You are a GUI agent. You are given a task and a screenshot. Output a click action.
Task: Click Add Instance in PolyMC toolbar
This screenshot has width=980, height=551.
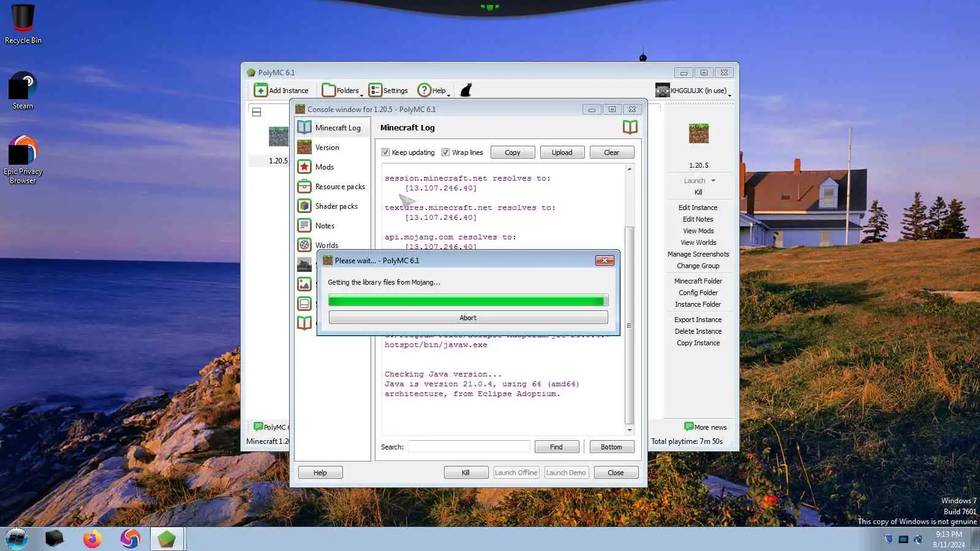(281, 91)
